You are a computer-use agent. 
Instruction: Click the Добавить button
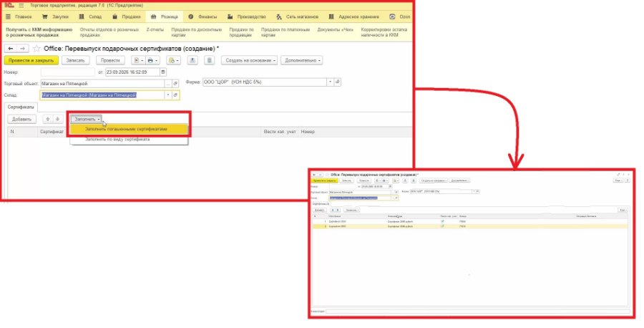pyautogui.click(x=21, y=119)
